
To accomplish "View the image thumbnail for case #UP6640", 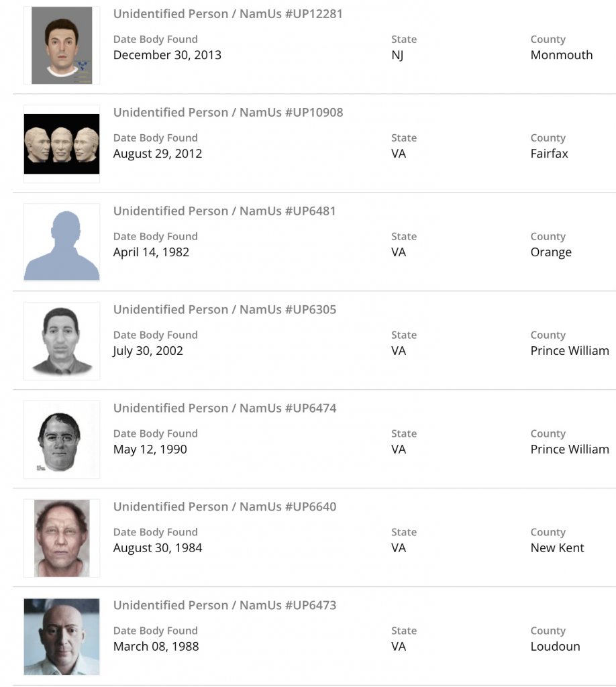I will (x=62, y=538).
